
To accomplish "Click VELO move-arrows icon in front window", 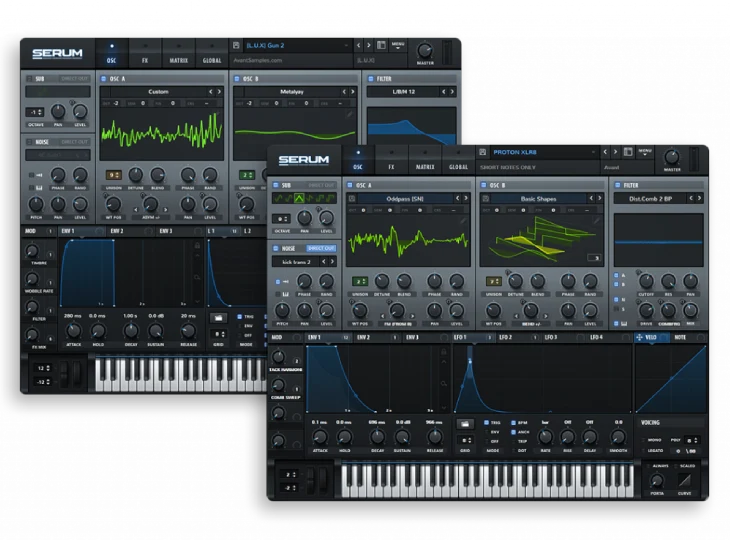I will point(639,338).
